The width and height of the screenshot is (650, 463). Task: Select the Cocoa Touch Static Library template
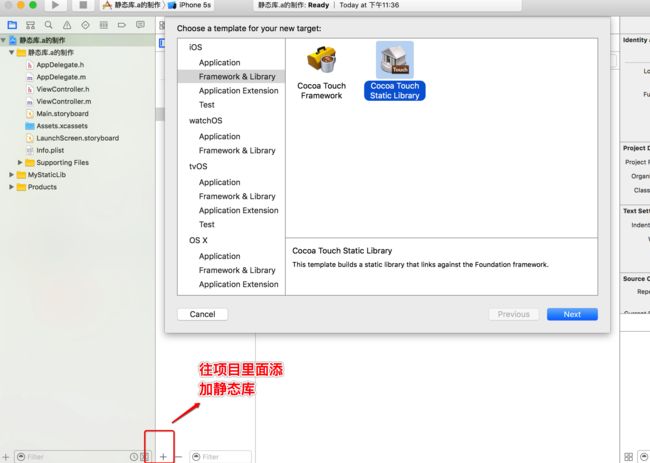[x=395, y=71]
